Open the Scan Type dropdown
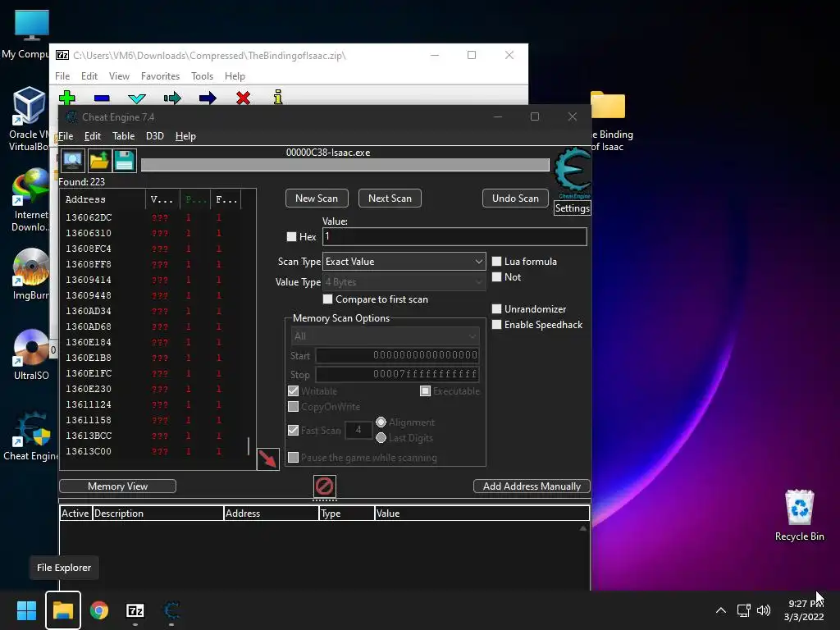The height and width of the screenshot is (630, 840). click(404, 262)
